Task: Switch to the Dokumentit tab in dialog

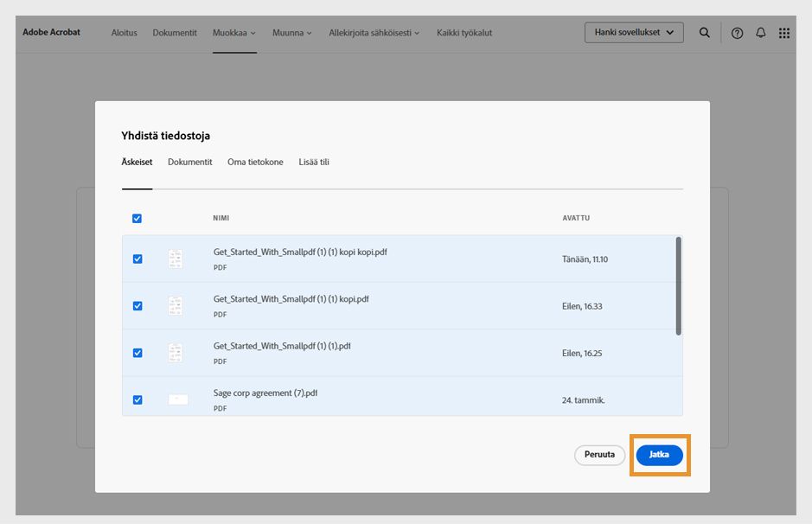Action: [189, 162]
